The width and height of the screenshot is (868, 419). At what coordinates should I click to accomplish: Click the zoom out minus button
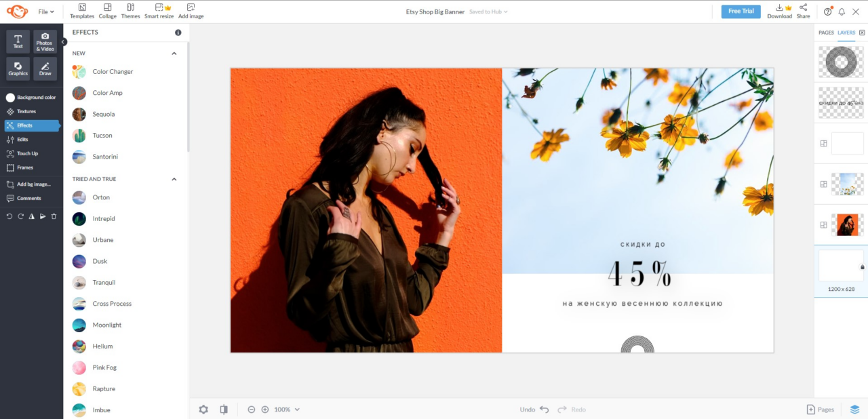(252, 410)
